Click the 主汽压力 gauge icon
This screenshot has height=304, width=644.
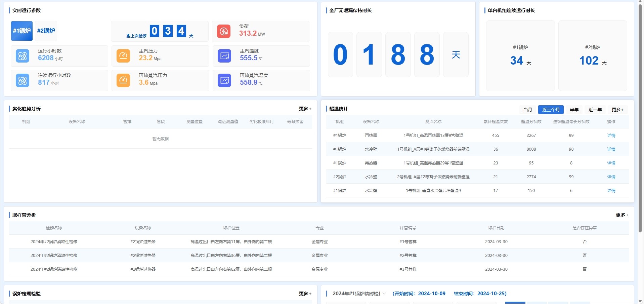tap(123, 56)
